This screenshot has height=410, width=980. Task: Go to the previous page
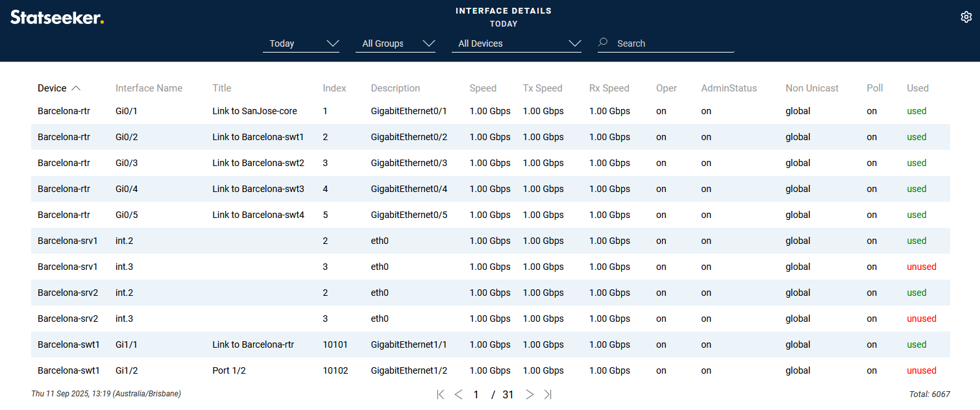pyautogui.click(x=458, y=394)
